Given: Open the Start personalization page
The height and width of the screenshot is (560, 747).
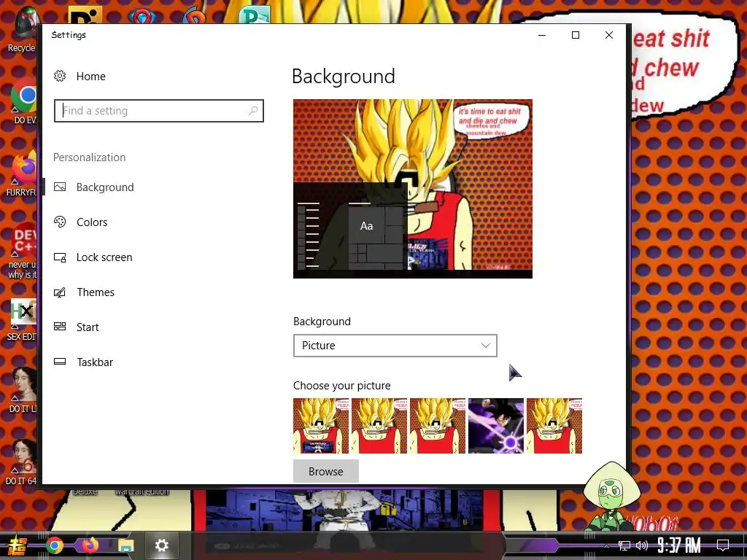Looking at the screenshot, I should pyautogui.click(x=88, y=327).
